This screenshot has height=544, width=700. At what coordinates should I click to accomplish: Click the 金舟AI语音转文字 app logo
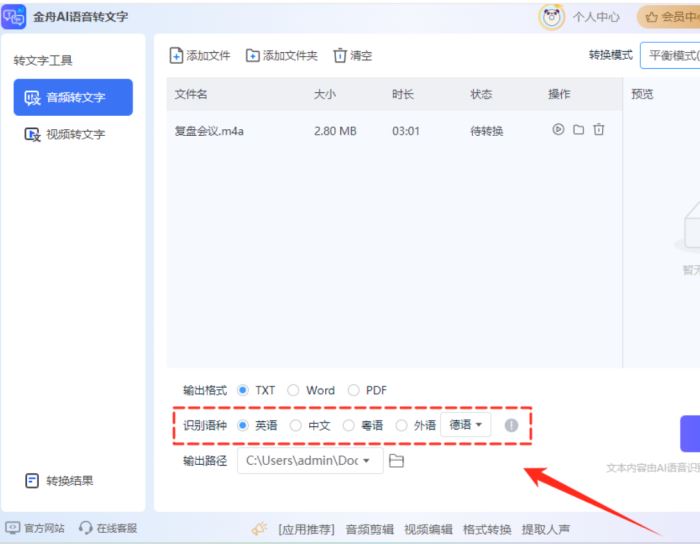pos(13,17)
